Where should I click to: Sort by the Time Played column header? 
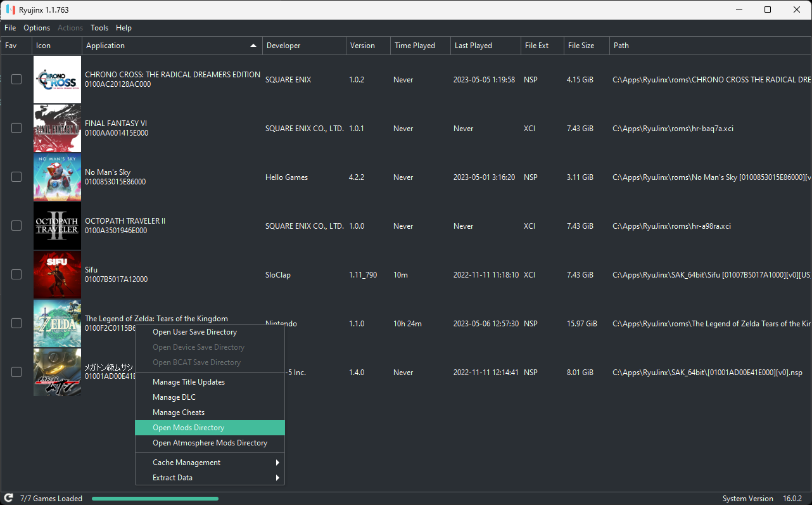421,46
